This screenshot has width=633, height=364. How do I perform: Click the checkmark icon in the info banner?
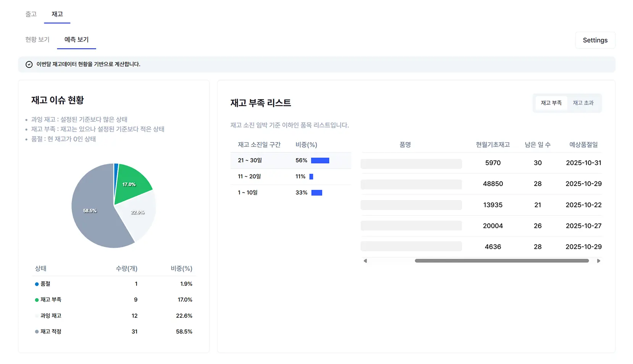pyautogui.click(x=29, y=64)
